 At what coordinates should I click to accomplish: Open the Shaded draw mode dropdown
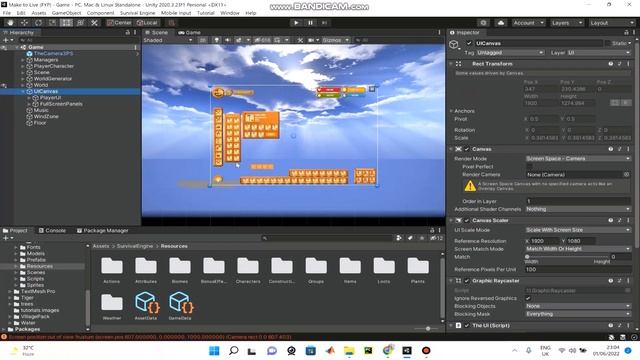click(167, 40)
